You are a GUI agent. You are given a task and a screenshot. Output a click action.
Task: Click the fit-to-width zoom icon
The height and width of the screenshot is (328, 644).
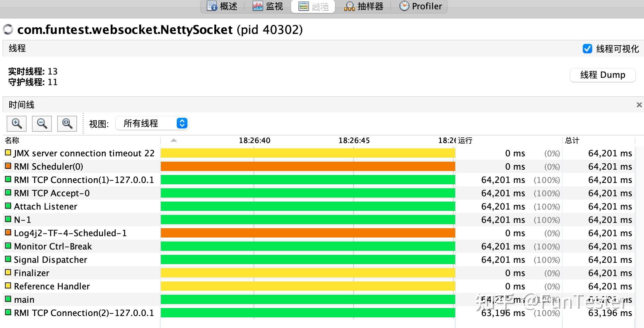67,123
